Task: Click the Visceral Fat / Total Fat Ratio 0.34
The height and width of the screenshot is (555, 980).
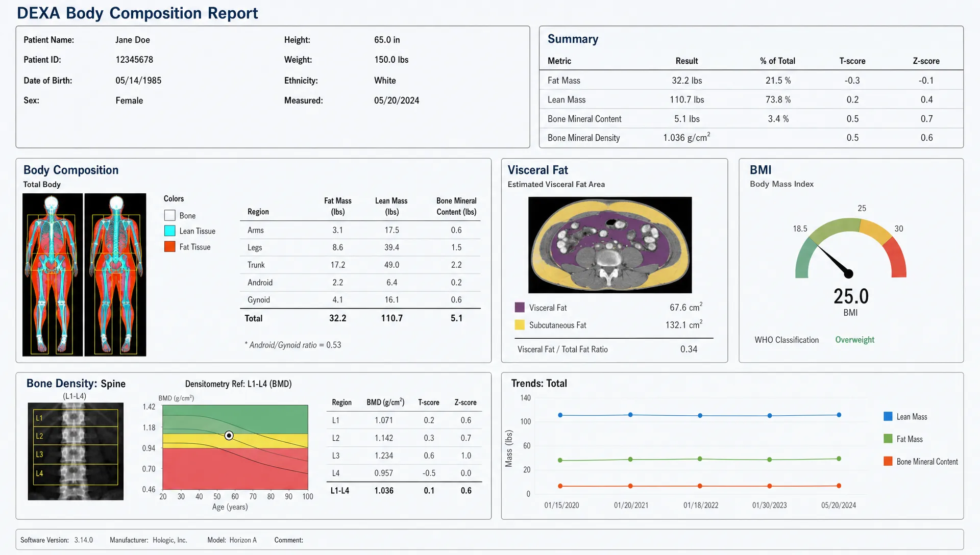Action: click(689, 349)
